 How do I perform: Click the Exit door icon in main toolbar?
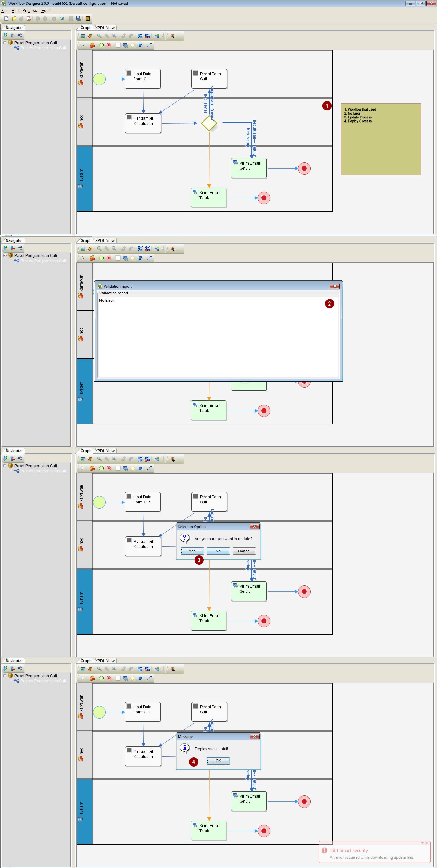point(88,19)
